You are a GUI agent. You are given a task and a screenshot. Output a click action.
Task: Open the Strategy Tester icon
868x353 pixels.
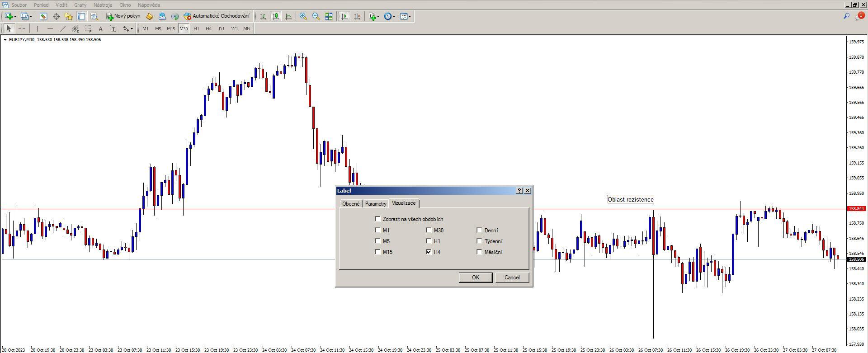coord(94,16)
